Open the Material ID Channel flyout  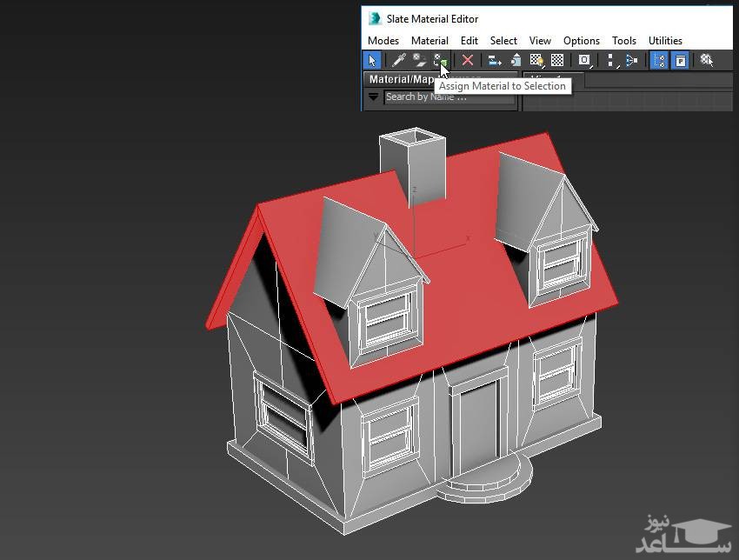point(584,60)
